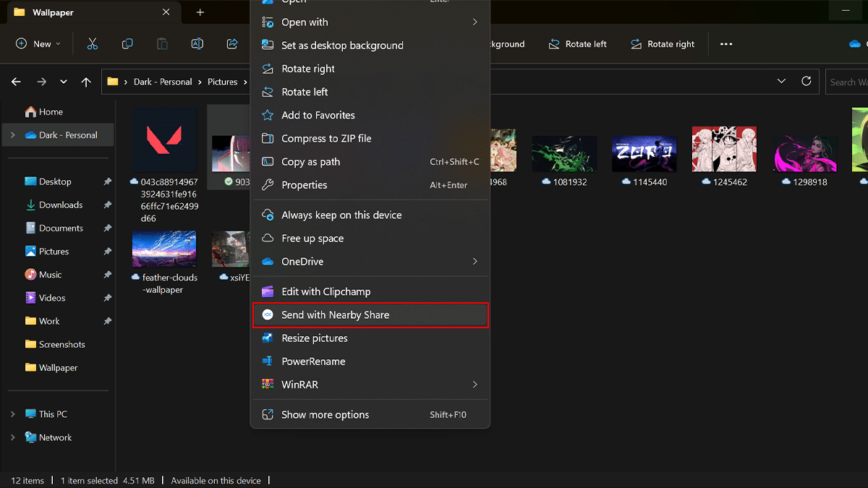Select Compress to ZIP file
The width and height of the screenshot is (868, 488).
325,139
